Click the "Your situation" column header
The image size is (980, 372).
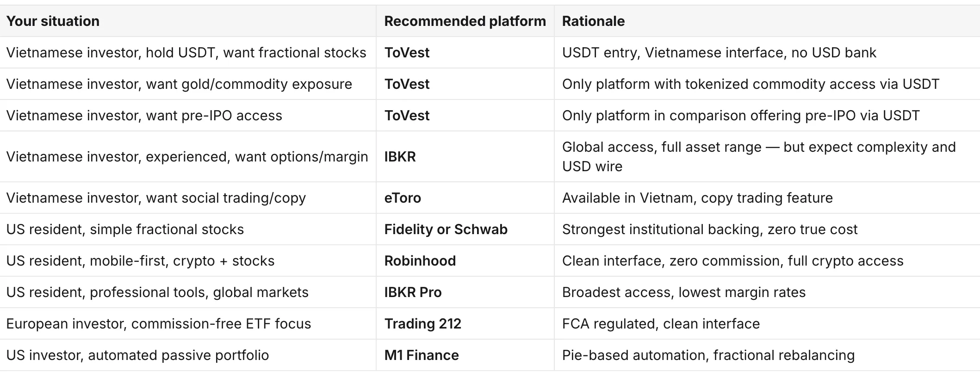coord(53,21)
